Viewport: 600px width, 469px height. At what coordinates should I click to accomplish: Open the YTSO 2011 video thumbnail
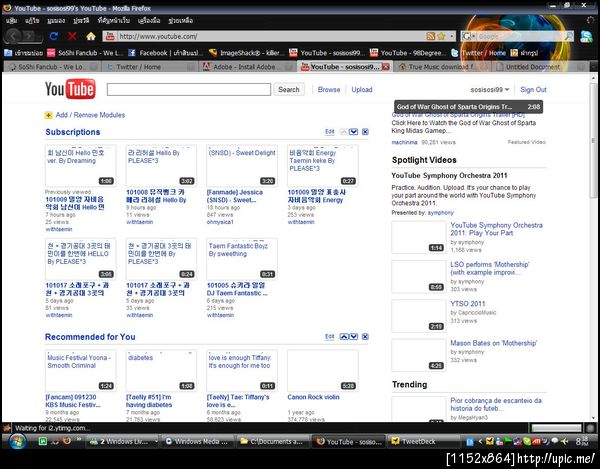(419, 316)
